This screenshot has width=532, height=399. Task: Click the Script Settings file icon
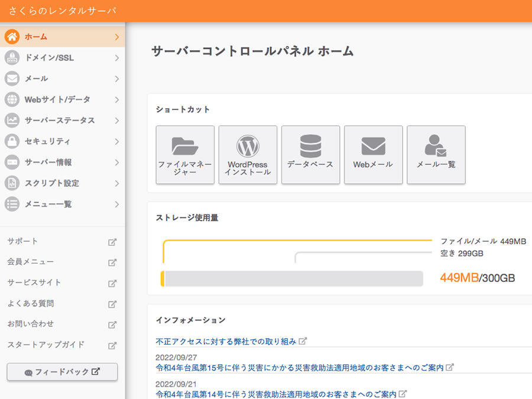[12, 183]
